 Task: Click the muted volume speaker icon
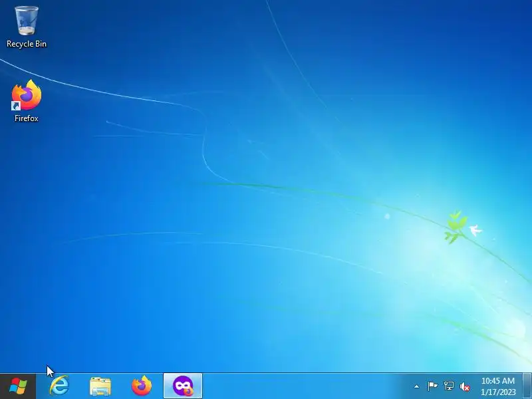pyautogui.click(x=464, y=386)
